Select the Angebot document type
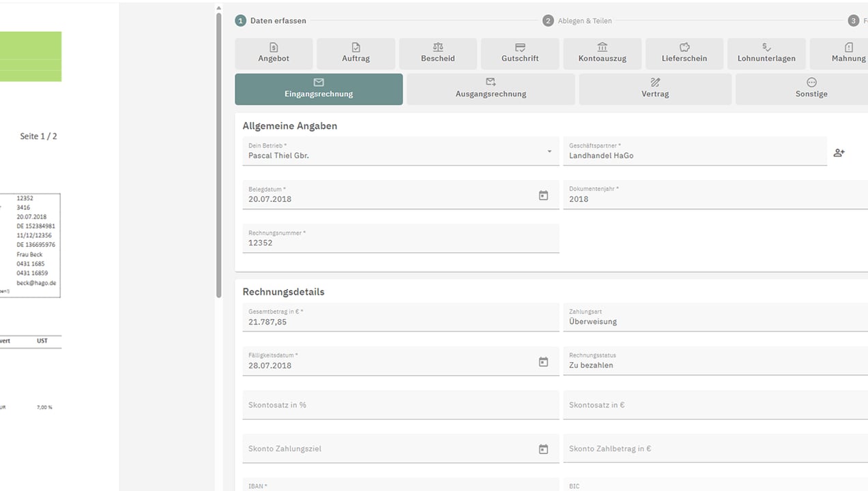The width and height of the screenshot is (868, 491). tap(274, 53)
